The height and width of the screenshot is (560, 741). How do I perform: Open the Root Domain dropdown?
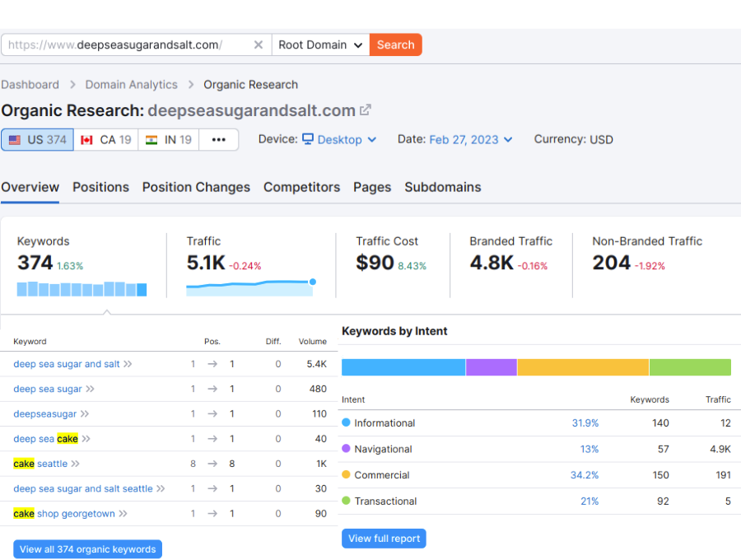tap(320, 45)
